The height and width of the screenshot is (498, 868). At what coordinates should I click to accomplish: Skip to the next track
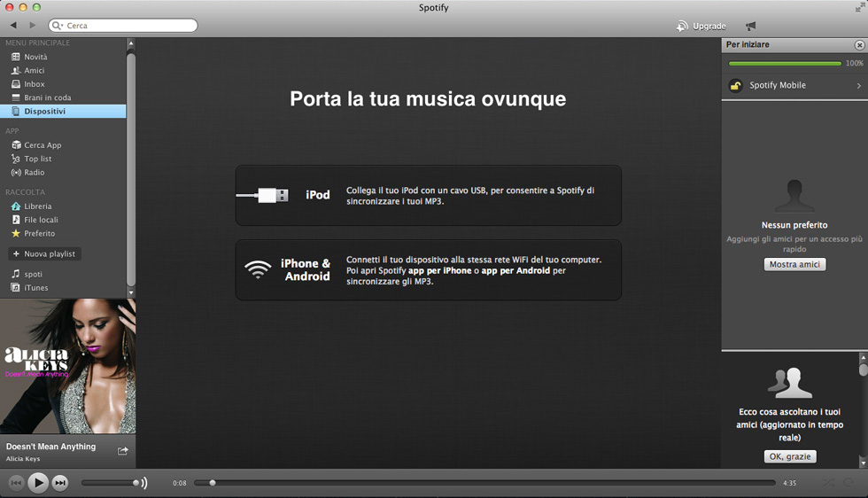60,483
